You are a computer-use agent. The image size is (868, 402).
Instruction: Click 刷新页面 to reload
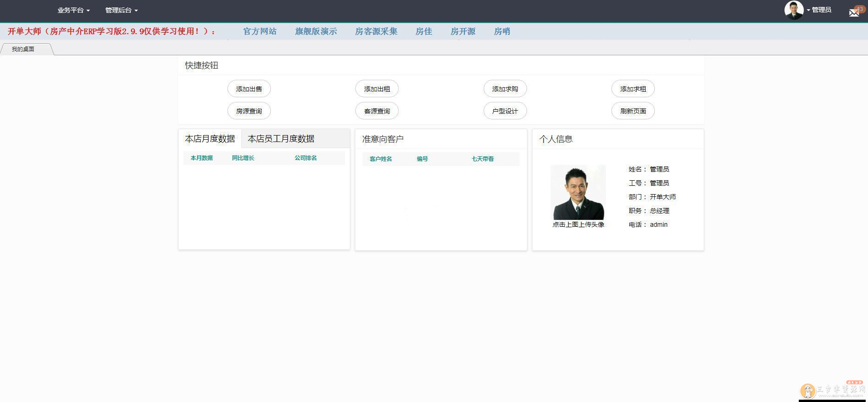(633, 111)
